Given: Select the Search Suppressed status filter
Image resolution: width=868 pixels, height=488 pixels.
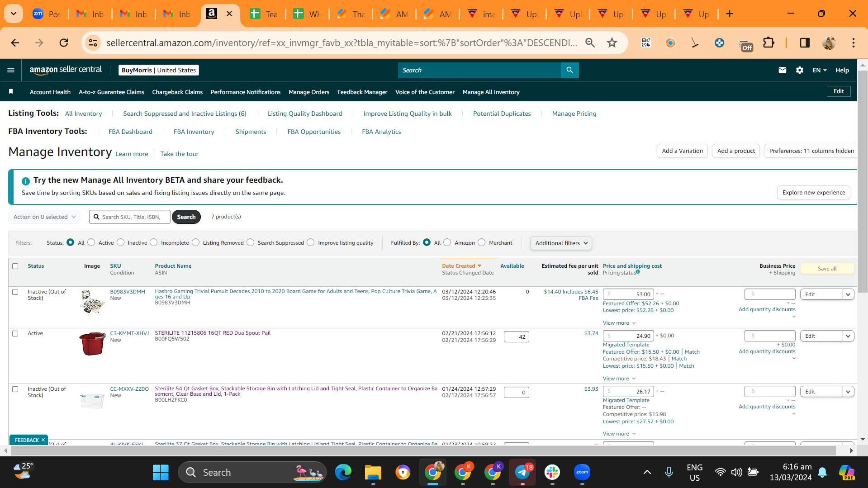Looking at the screenshot, I should coord(251,242).
